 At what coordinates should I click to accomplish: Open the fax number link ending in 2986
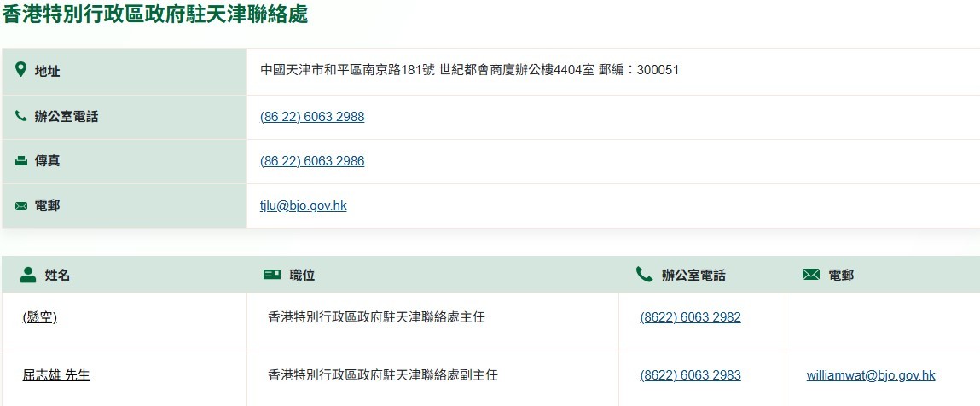[312, 161]
